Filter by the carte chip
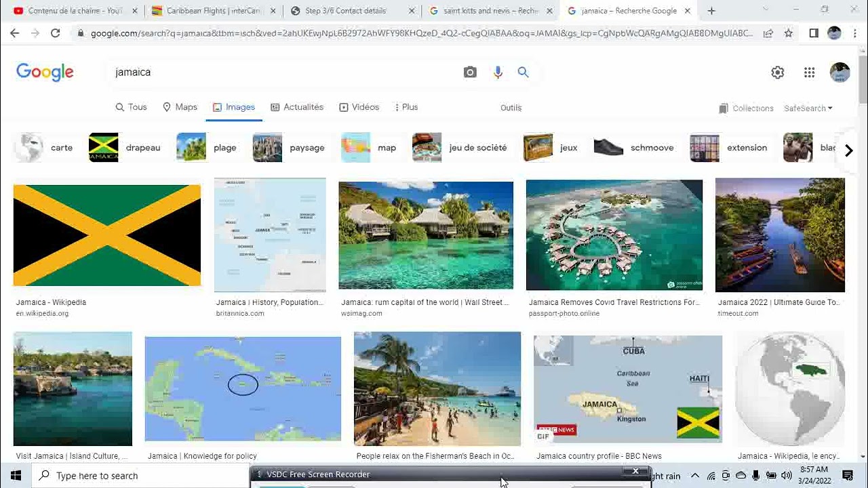The image size is (868, 488). tap(45, 148)
